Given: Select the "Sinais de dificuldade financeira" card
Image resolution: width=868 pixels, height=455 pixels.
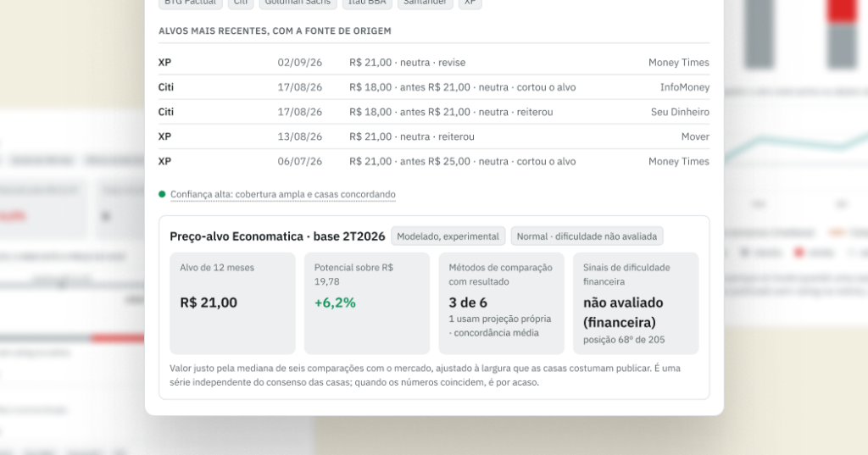Looking at the screenshot, I should pyautogui.click(x=636, y=303).
